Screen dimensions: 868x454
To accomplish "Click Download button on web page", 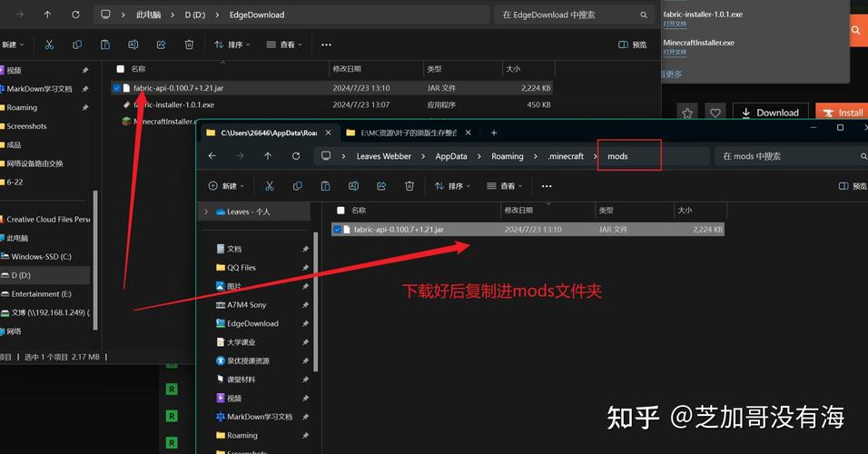I will (771, 113).
